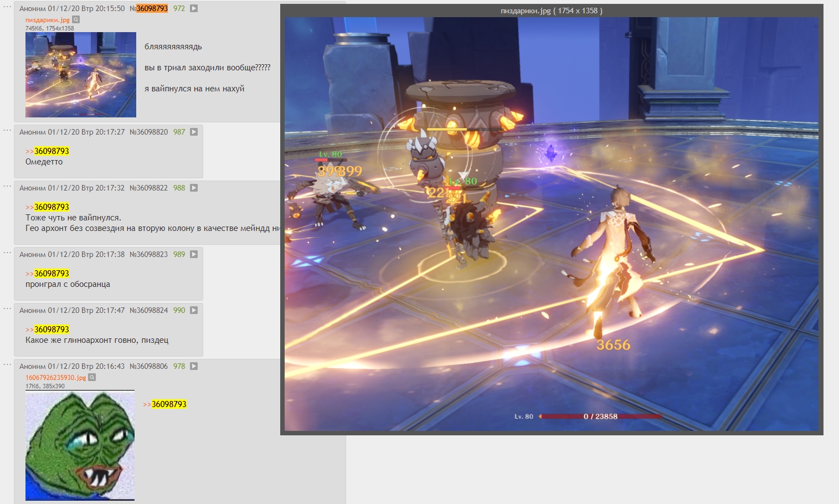This screenshot has height=504, width=839.
Task: Click the reply arrow icon on post №36098793
Action: (x=194, y=8)
